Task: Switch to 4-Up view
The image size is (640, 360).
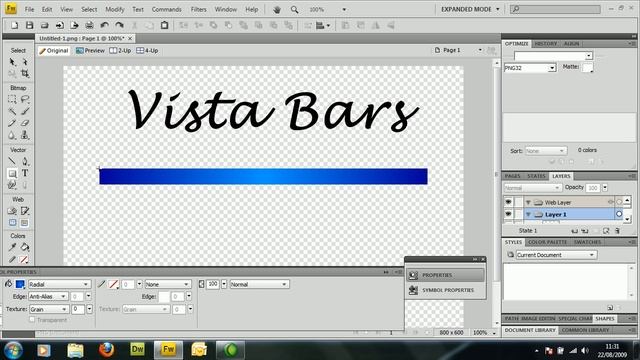Action: (x=147, y=51)
